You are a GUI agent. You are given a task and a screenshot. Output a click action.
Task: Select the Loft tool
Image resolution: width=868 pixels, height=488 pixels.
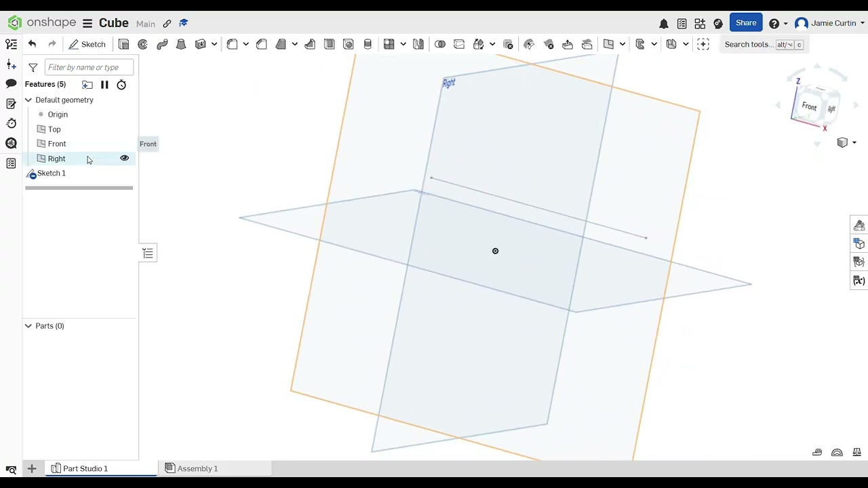[x=181, y=44]
